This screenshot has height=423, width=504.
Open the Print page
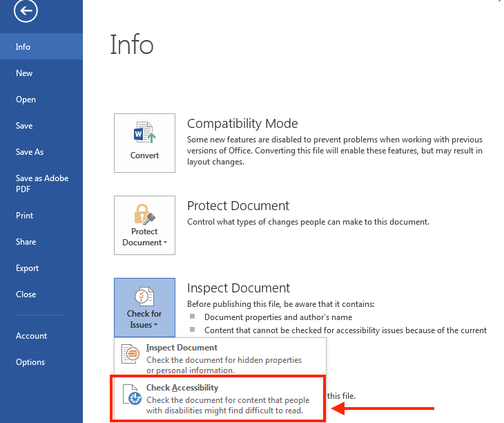pyautogui.click(x=24, y=216)
